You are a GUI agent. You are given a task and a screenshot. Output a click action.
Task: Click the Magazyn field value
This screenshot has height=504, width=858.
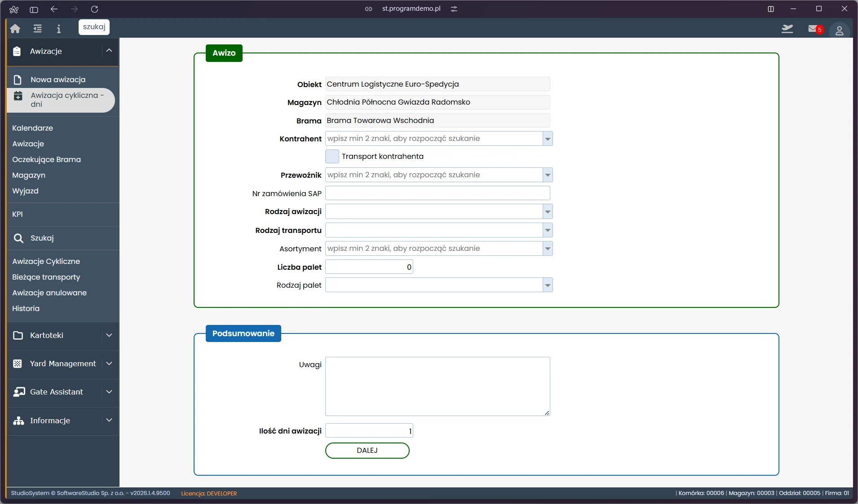pos(438,102)
